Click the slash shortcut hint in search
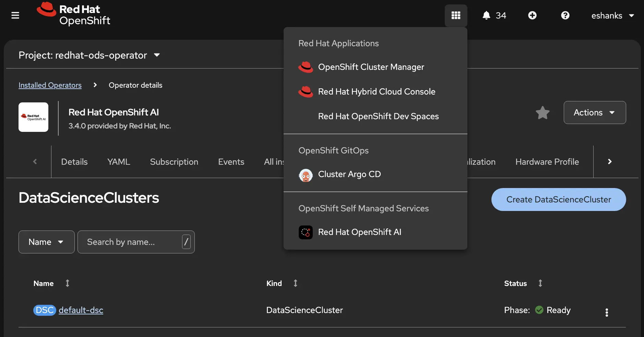 coord(186,242)
